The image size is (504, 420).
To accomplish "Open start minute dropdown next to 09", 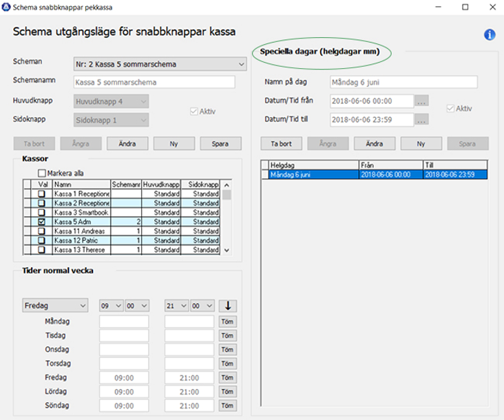I will point(137,306).
